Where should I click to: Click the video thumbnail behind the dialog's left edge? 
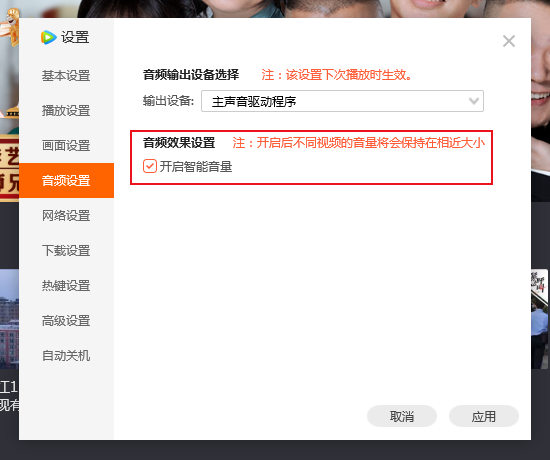9,319
